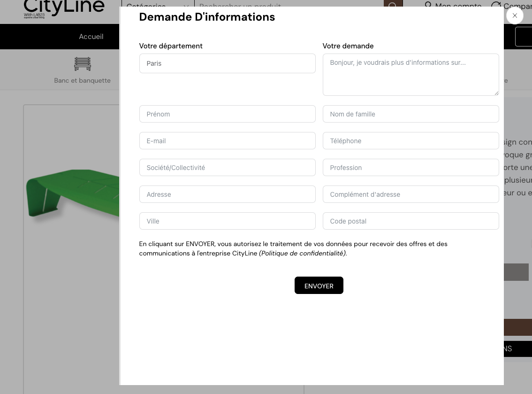
Task: Focus the Votre demande text area
Action: point(410,75)
